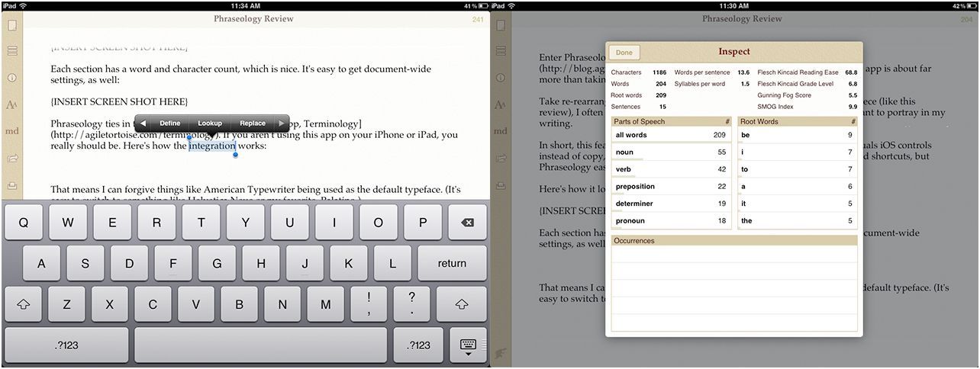Select the 'to' row in Root Words
This screenshot has width=980, height=369.
pos(797,169)
